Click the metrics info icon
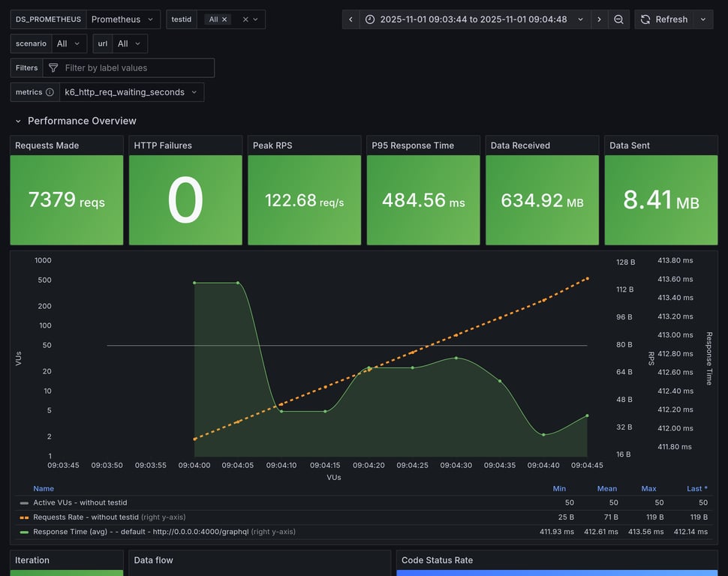The image size is (728, 576). coord(50,92)
